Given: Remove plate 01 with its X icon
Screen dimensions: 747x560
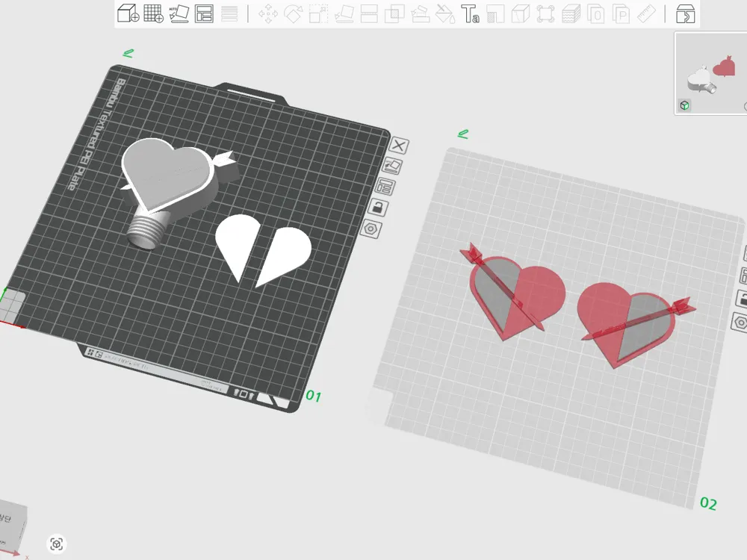Looking at the screenshot, I should [399, 146].
